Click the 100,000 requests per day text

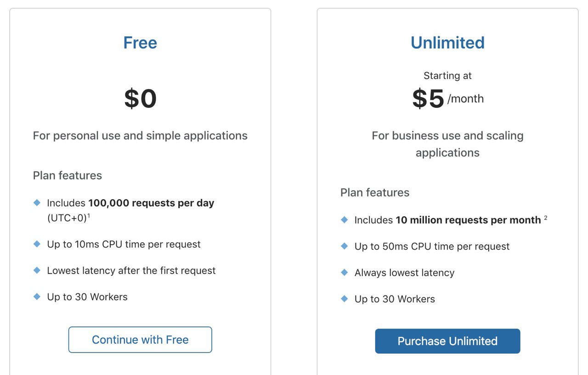151,203
